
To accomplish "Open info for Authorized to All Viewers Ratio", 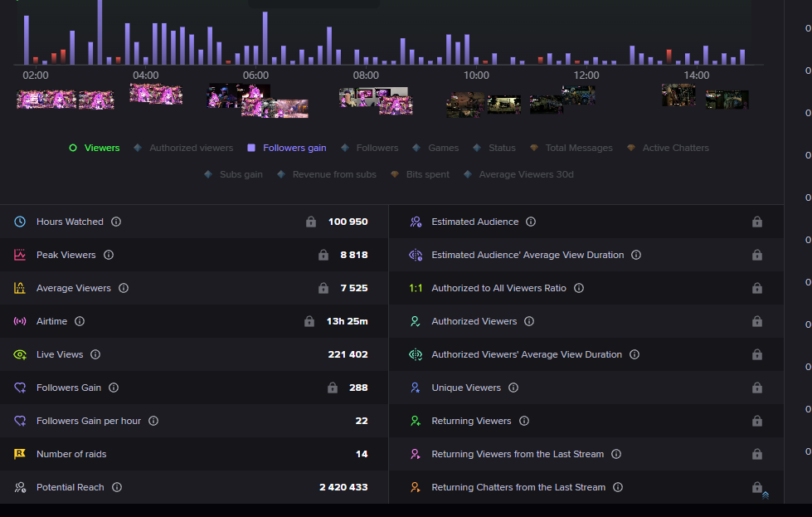I will click(579, 288).
